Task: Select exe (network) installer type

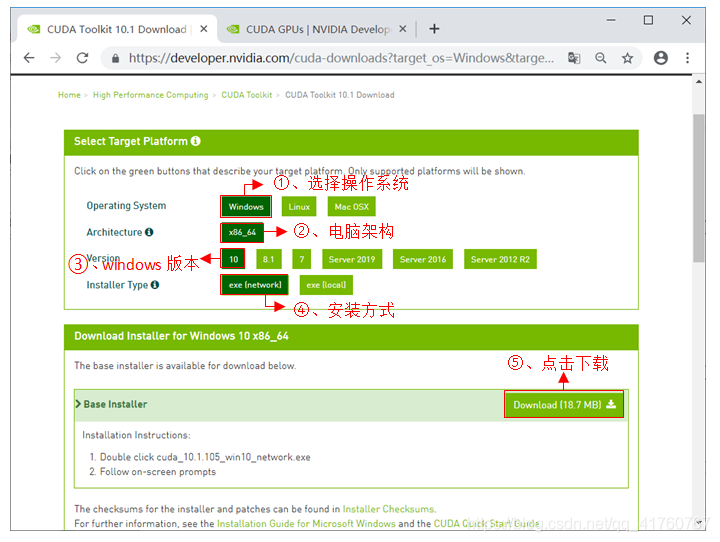Action: pos(255,285)
